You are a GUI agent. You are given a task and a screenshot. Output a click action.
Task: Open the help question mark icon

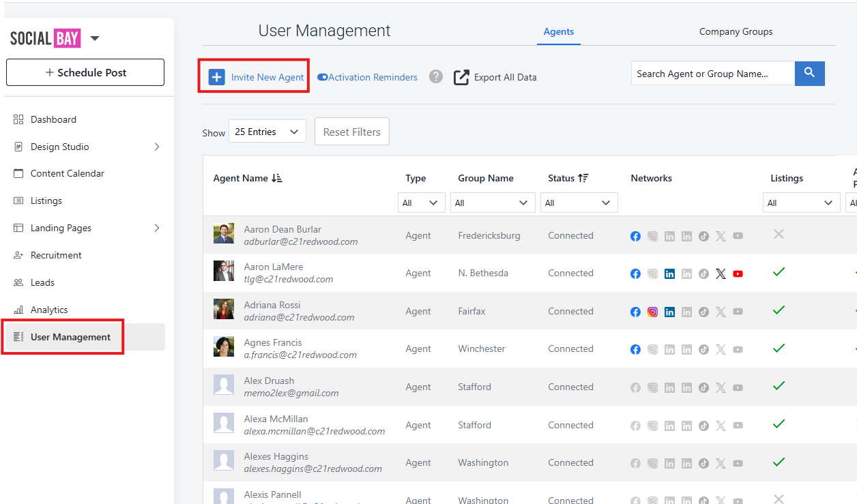(436, 76)
